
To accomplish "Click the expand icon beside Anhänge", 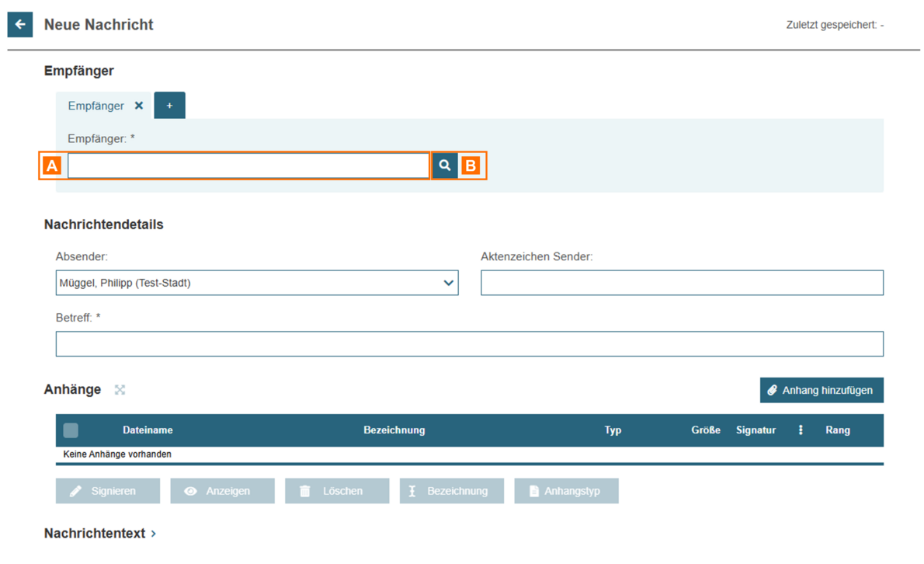I will point(120,390).
